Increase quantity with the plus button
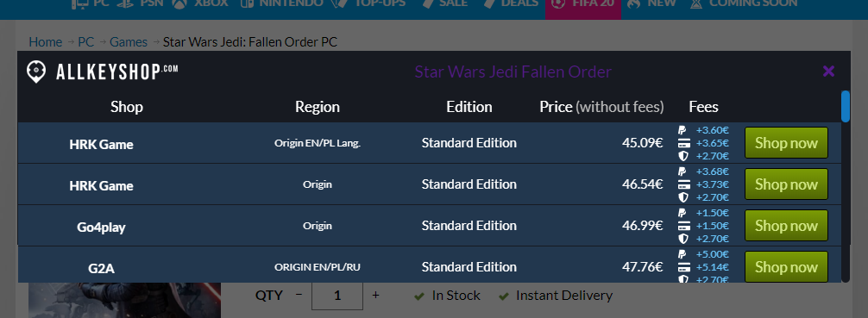868x318 pixels. [x=375, y=296]
